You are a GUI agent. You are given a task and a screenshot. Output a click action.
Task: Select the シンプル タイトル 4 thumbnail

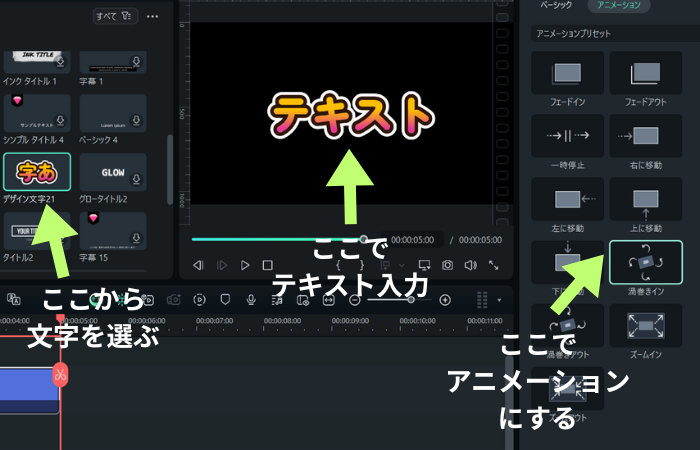click(37, 113)
